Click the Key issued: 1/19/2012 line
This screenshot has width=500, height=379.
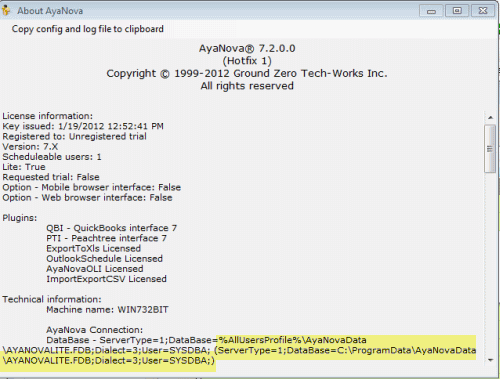83,126
